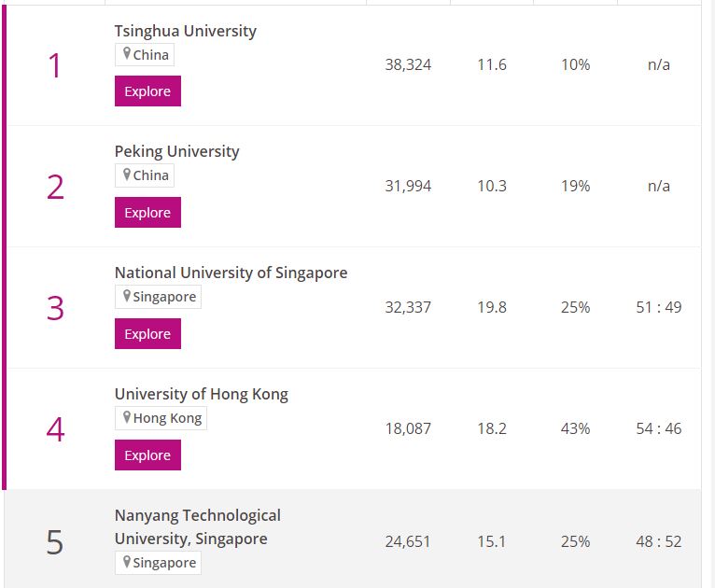Click Tsinghua's student count 38,324

click(x=408, y=65)
